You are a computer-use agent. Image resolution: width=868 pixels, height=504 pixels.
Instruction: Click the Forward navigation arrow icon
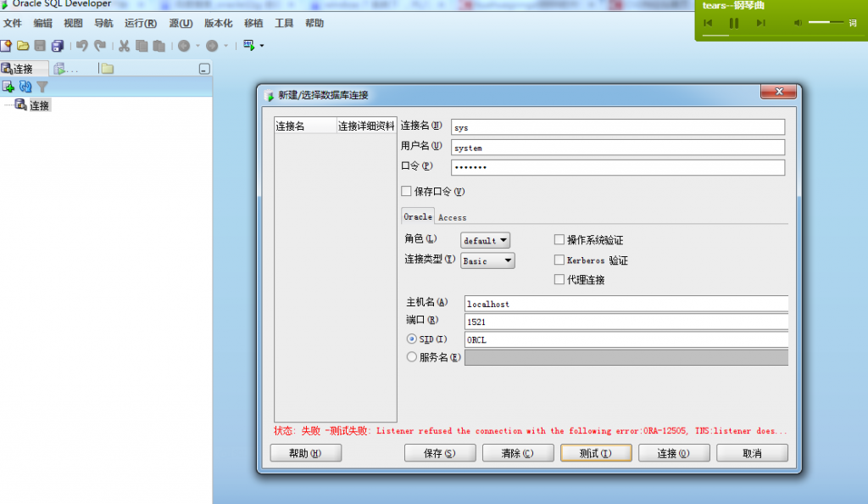[x=212, y=46]
